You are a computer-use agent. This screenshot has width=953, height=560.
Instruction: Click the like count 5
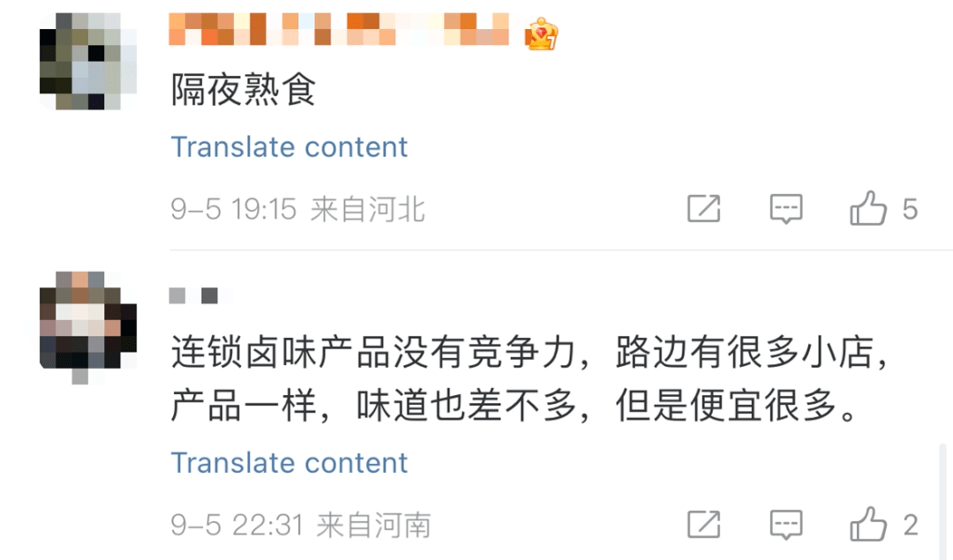coord(910,209)
